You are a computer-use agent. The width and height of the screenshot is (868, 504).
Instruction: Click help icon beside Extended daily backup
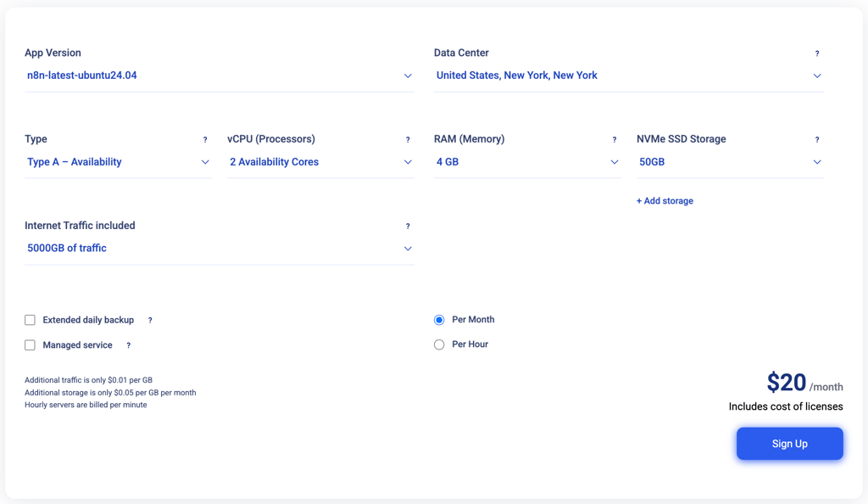[x=150, y=321]
